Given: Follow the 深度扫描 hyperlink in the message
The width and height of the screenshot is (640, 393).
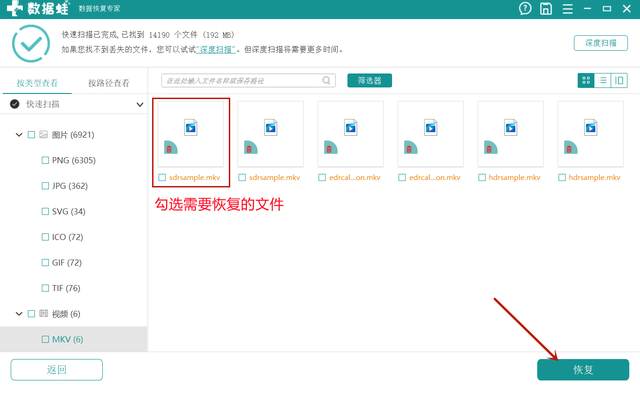Looking at the screenshot, I should point(216,50).
